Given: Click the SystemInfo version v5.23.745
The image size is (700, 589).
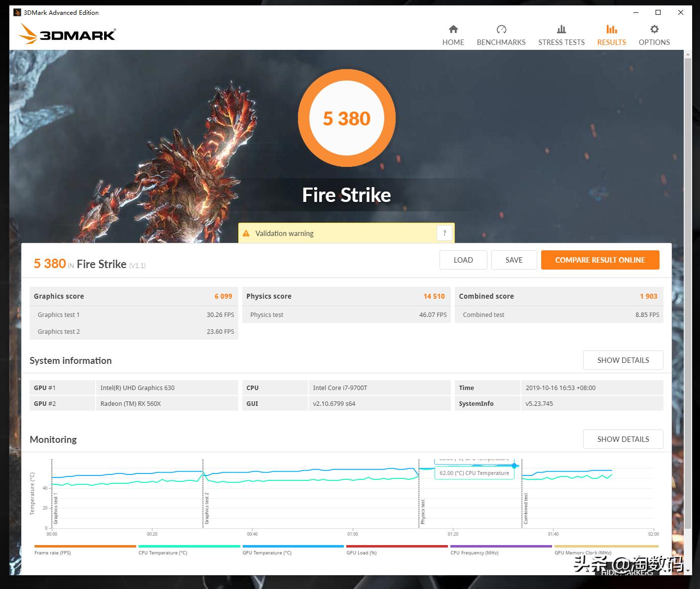Looking at the screenshot, I should tap(592, 403).
